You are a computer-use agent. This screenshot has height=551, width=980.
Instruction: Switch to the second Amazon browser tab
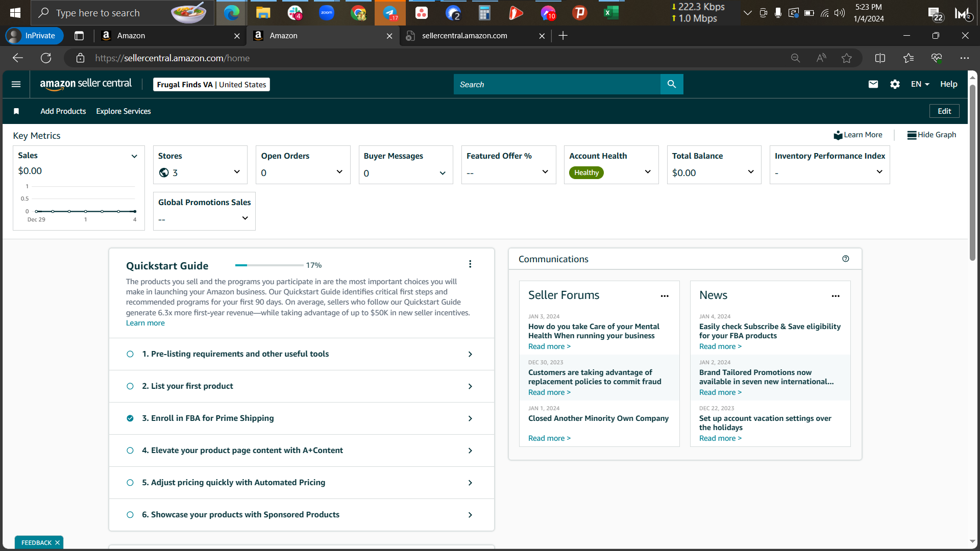tap(323, 36)
